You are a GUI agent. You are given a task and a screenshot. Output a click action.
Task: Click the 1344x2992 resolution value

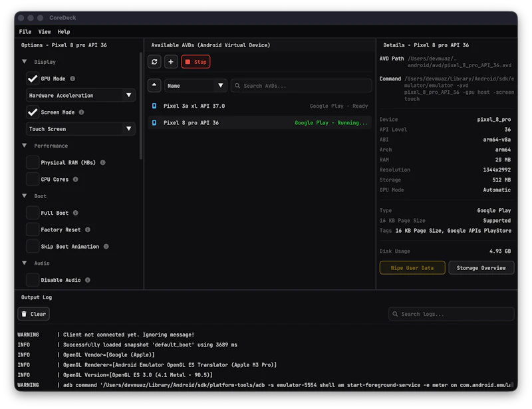pos(497,170)
